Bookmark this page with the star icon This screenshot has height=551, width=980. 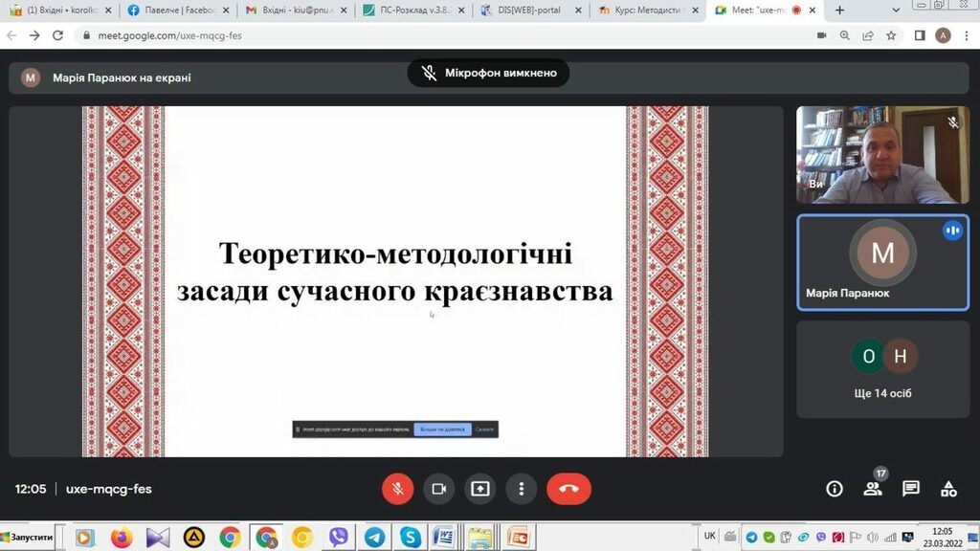point(891,35)
